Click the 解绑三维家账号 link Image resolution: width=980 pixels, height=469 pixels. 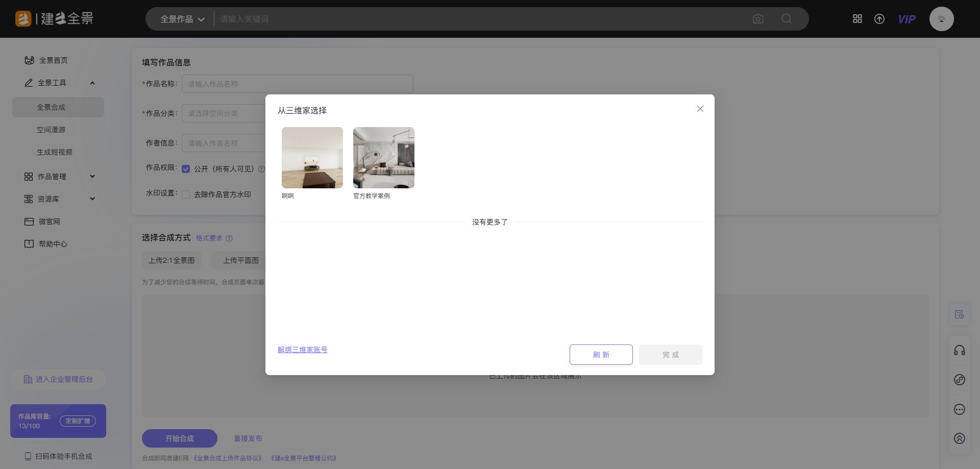click(x=303, y=350)
